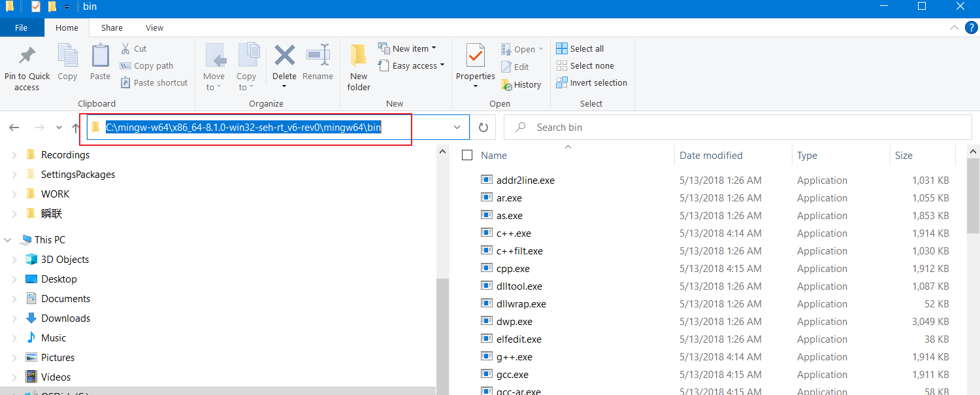Click the Copy ribbon icon
The width and height of the screenshot is (980, 395).
67,56
